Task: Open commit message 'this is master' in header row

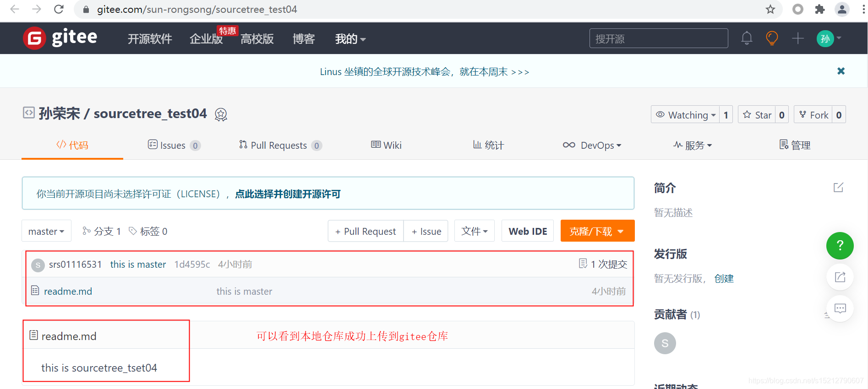Action: tap(138, 265)
